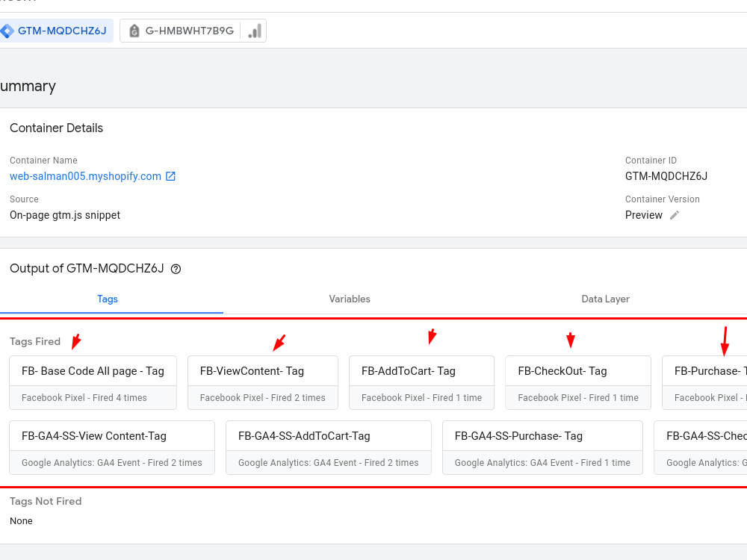747x560 pixels.
Task: Switch to the Tags tab
Action: point(108,299)
